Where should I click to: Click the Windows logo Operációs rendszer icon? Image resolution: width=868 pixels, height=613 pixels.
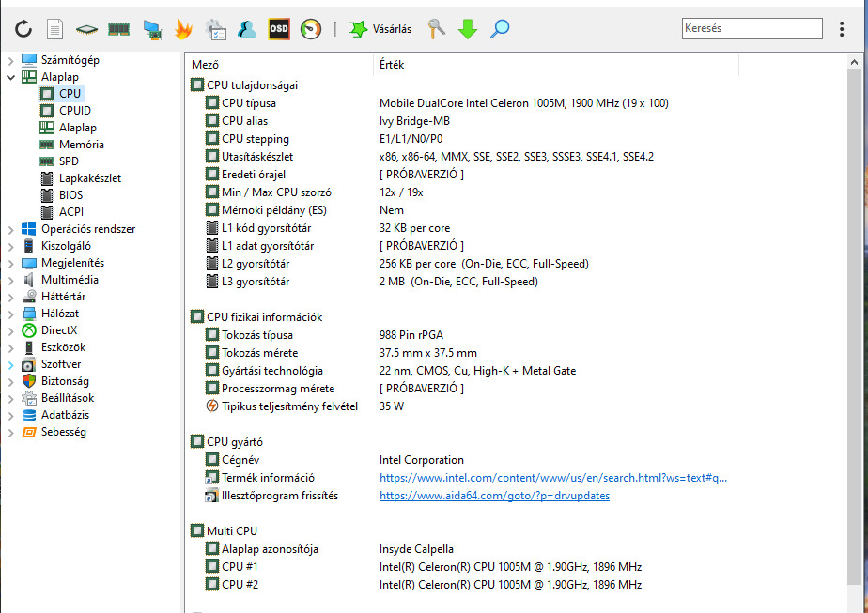click(x=29, y=228)
